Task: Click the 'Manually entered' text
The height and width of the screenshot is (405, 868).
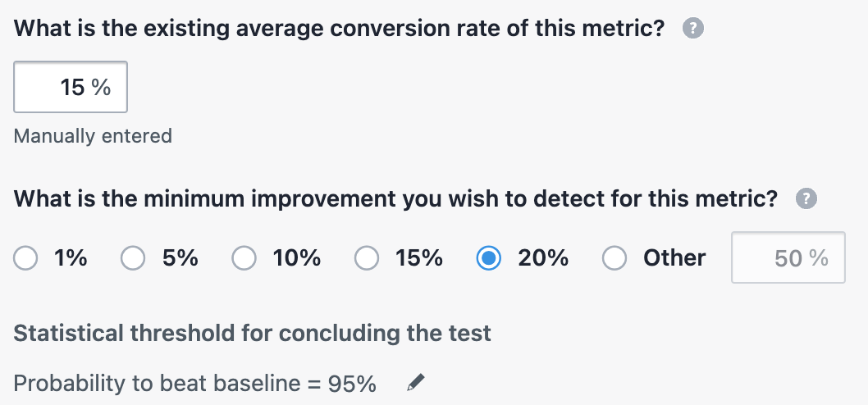Action: pyautogui.click(x=93, y=136)
